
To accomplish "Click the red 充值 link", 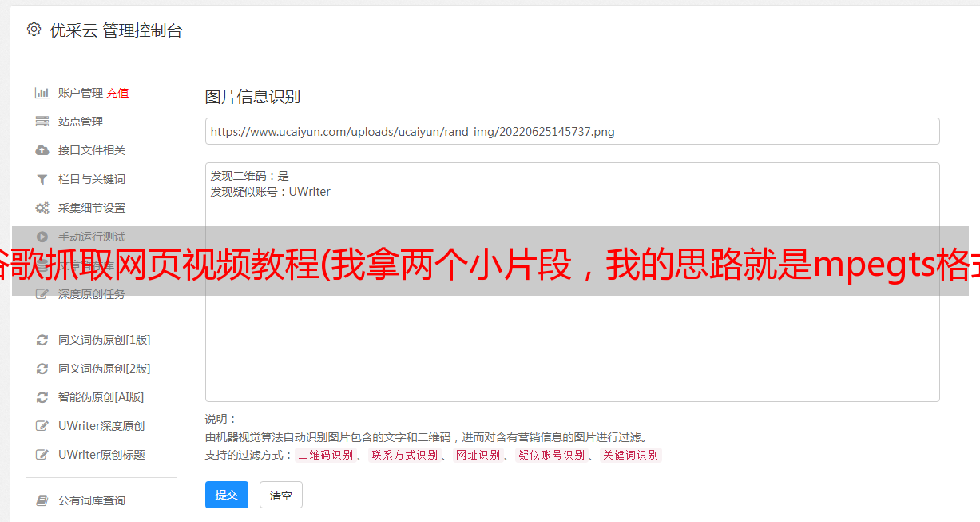I will (x=117, y=93).
